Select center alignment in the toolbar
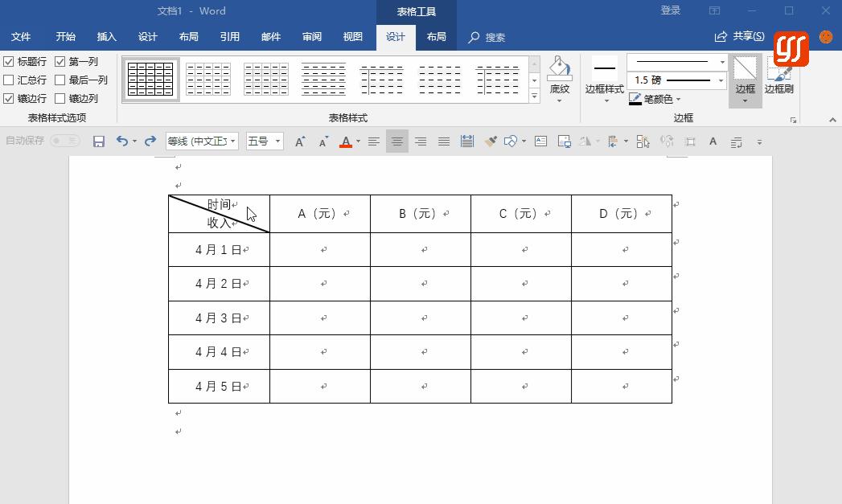Image resolution: width=842 pixels, height=504 pixels. click(x=396, y=141)
